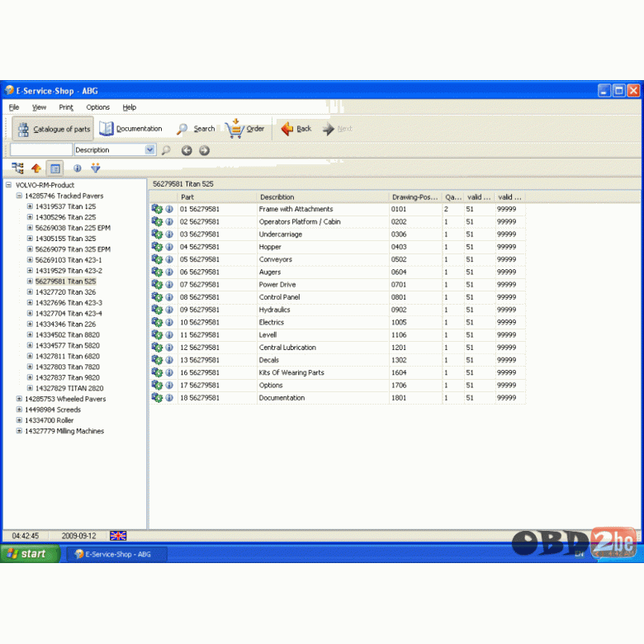The image size is (644, 644).
Task: Show info for Decals row
Action: [169, 360]
